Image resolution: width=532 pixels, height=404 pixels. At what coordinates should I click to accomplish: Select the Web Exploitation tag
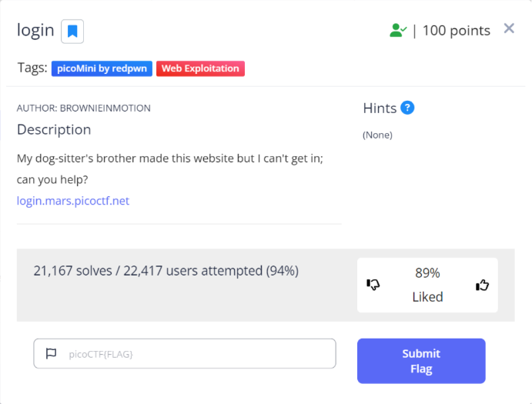coord(200,68)
